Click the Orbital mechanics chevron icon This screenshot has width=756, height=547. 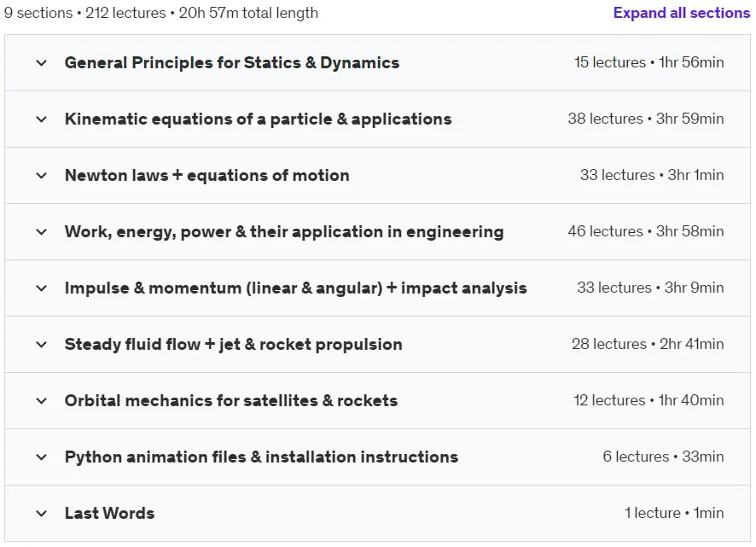[x=42, y=401]
